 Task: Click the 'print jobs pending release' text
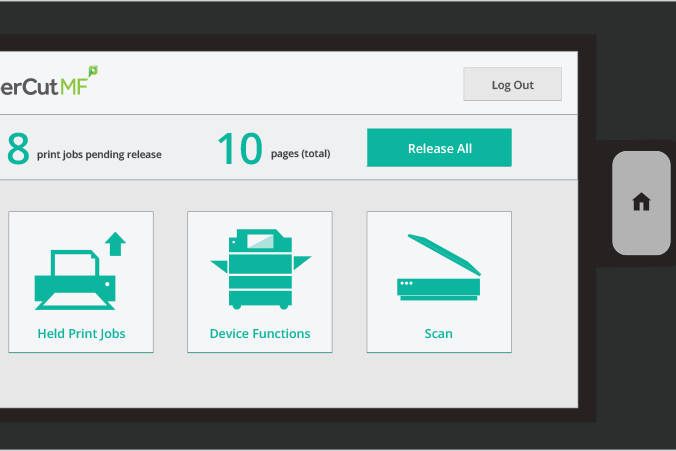[99, 155]
